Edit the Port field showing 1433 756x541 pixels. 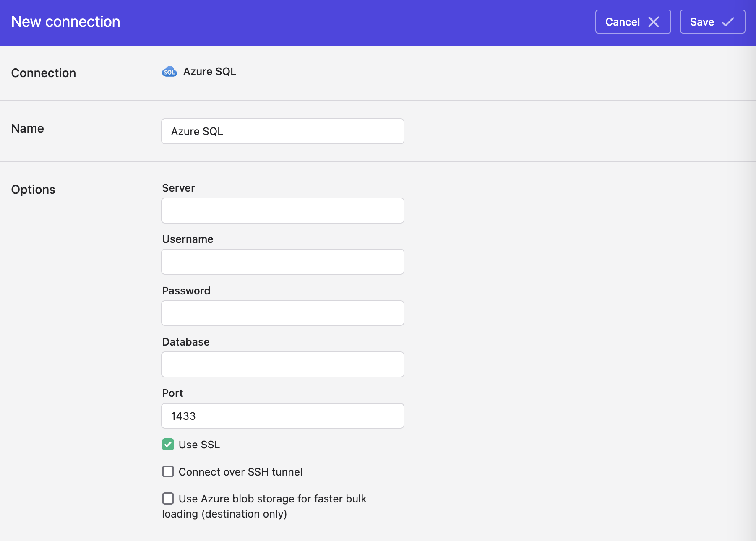click(283, 416)
